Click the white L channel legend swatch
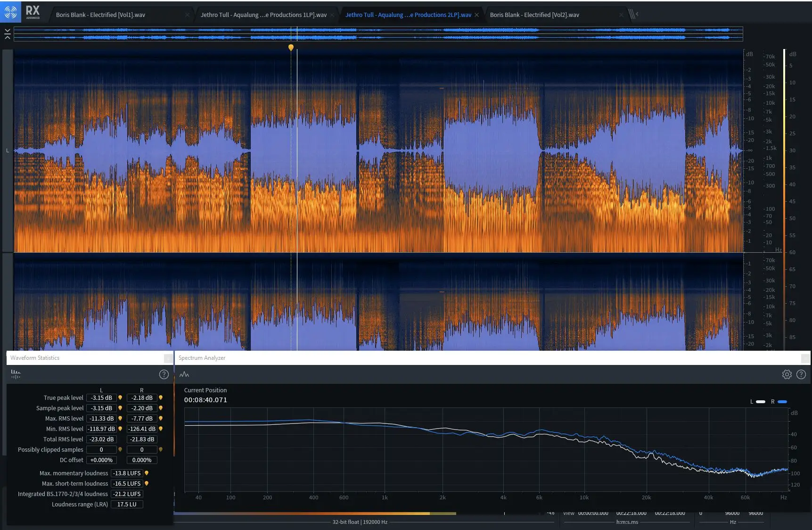This screenshot has height=530, width=812. point(761,402)
